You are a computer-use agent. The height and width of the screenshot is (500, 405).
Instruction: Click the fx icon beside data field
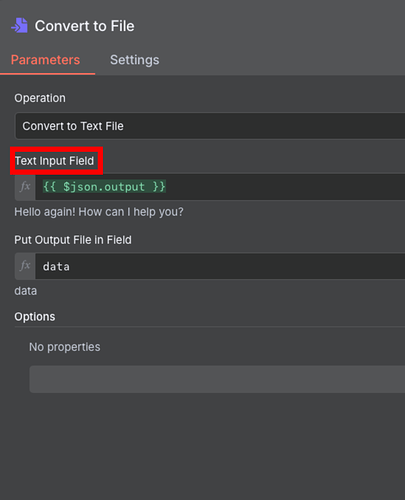25,266
